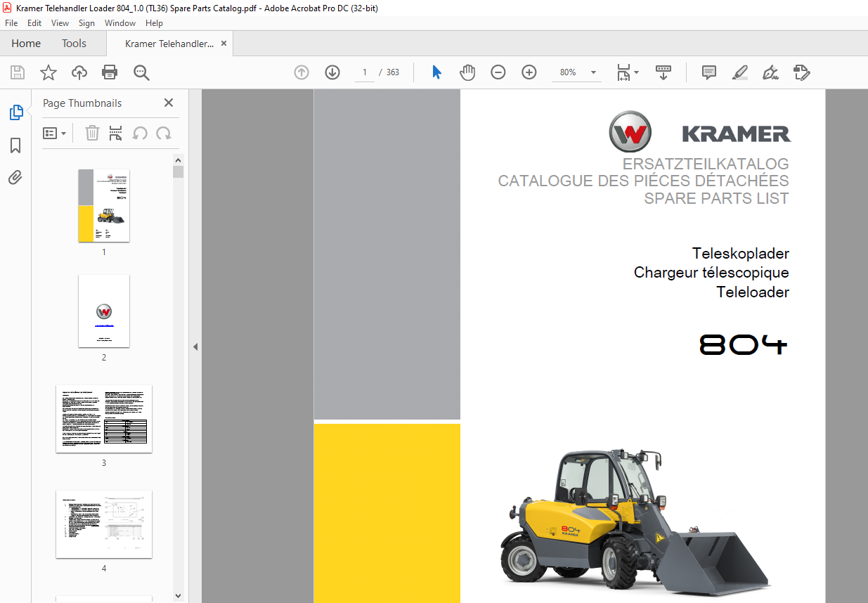Switch to the Tools tab
868x603 pixels.
pyautogui.click(x=74, y=44)
